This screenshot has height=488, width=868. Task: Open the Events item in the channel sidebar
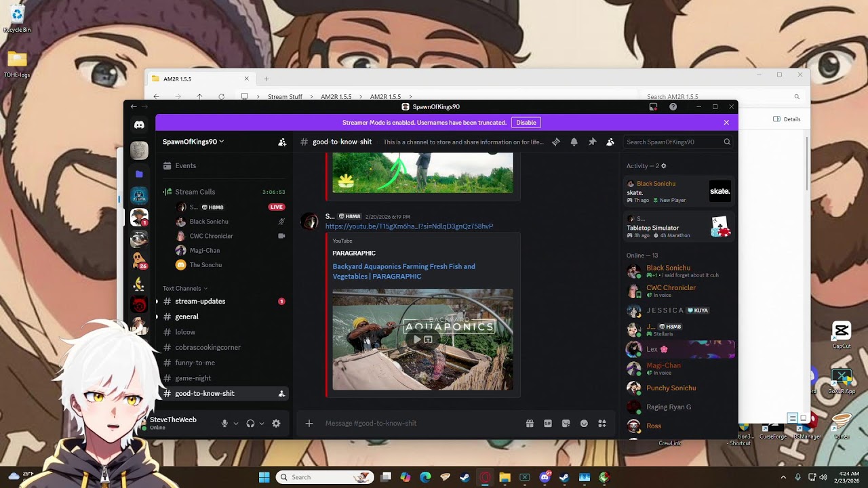point(224,166)
